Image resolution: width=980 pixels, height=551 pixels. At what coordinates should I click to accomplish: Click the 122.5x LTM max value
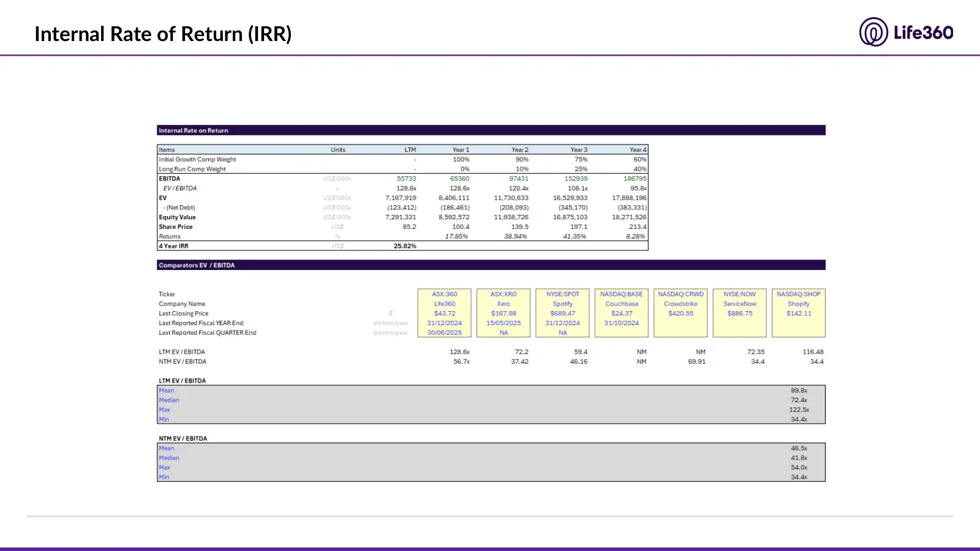pyautogui.click(x=799, y=410)
